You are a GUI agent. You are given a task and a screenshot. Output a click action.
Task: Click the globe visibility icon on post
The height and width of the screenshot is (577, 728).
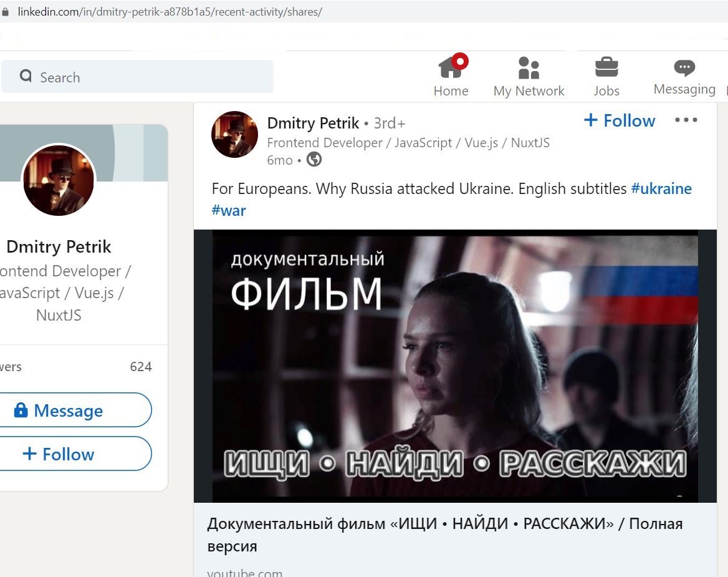point(314,159)
